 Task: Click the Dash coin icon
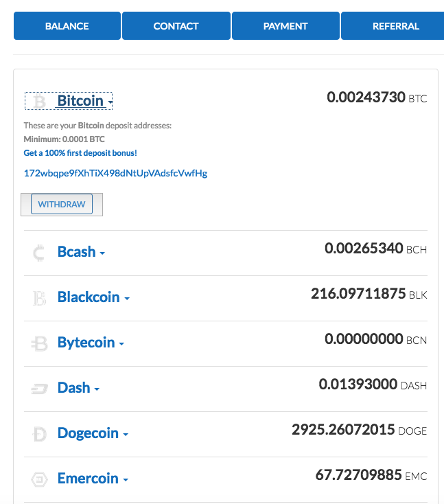click(x=40, y=389)
